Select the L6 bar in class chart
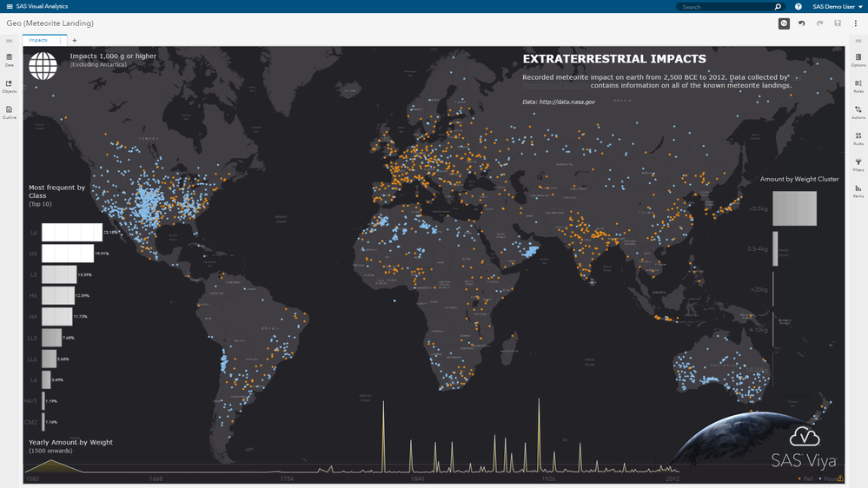The image size is (868, 488). pyautogui.click(x=72, y=233)
